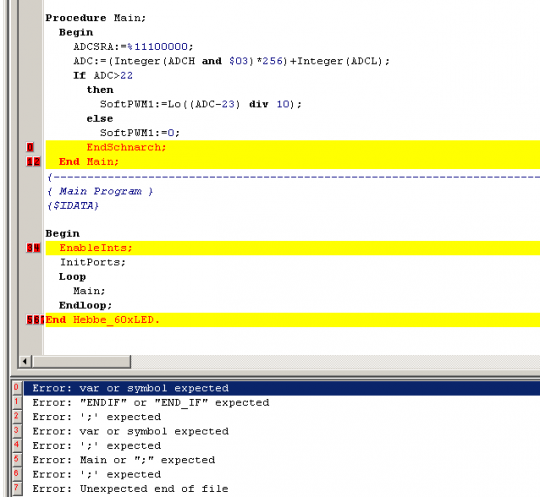The image size is (540, 497).
Task: Click error marker 12 beside End Main
Action: 33,162
